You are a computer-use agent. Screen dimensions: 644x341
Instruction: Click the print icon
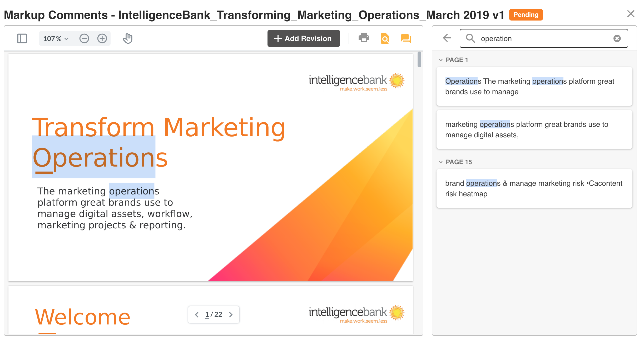[x=364, y=38]
